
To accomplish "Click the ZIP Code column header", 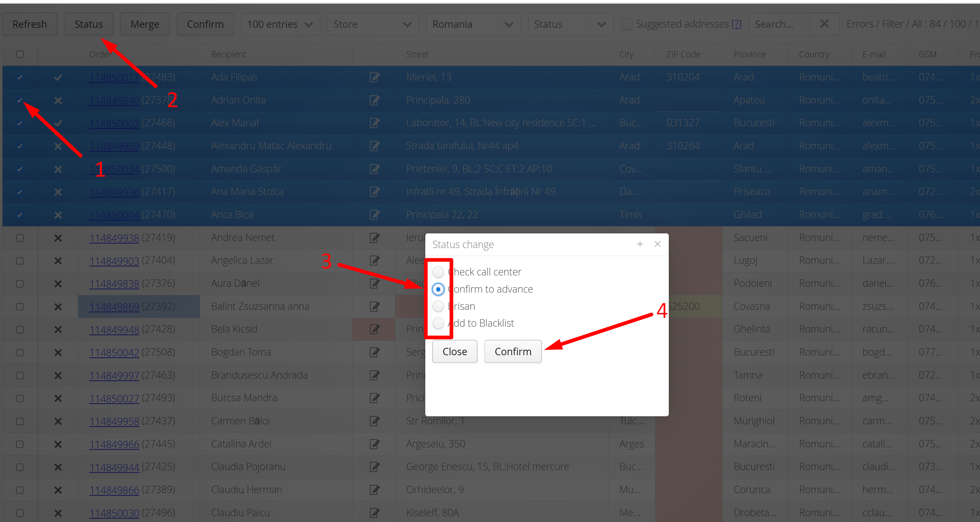I will 683,55.
